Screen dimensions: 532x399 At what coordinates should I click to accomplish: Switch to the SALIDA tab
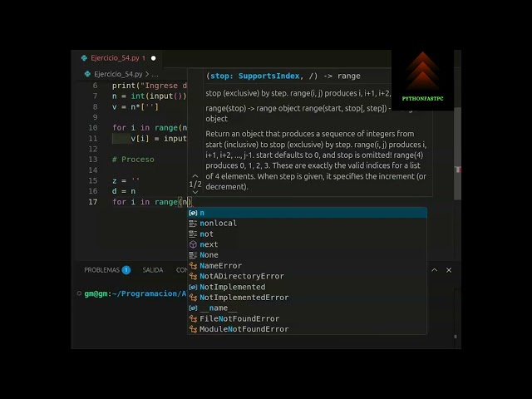coord(153,270)
